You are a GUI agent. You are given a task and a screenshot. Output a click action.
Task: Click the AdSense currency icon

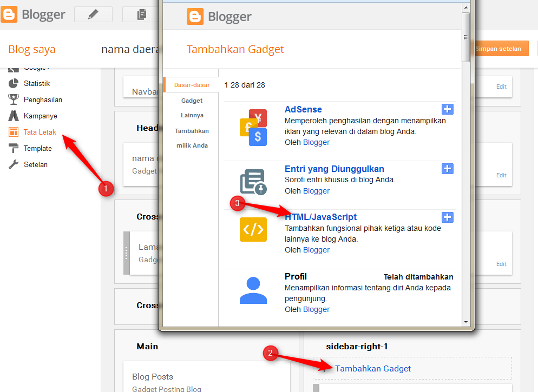253,128
